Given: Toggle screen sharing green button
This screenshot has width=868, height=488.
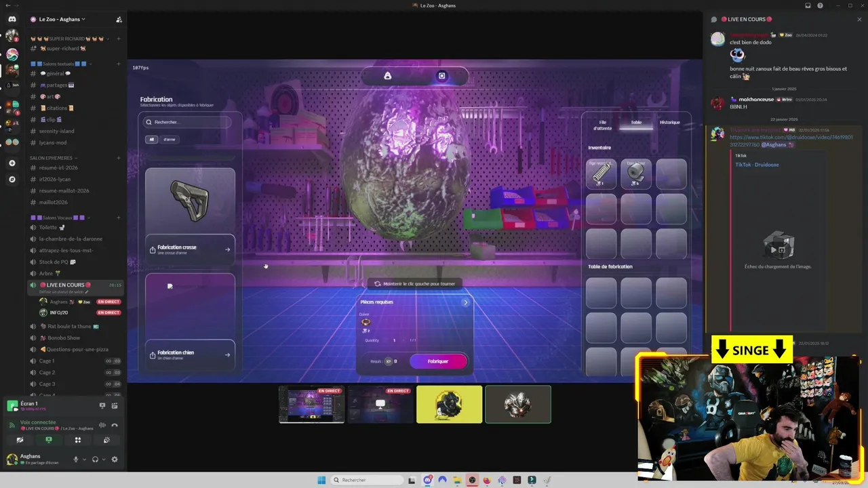Looking at the screenshot, I should [48, 440].
